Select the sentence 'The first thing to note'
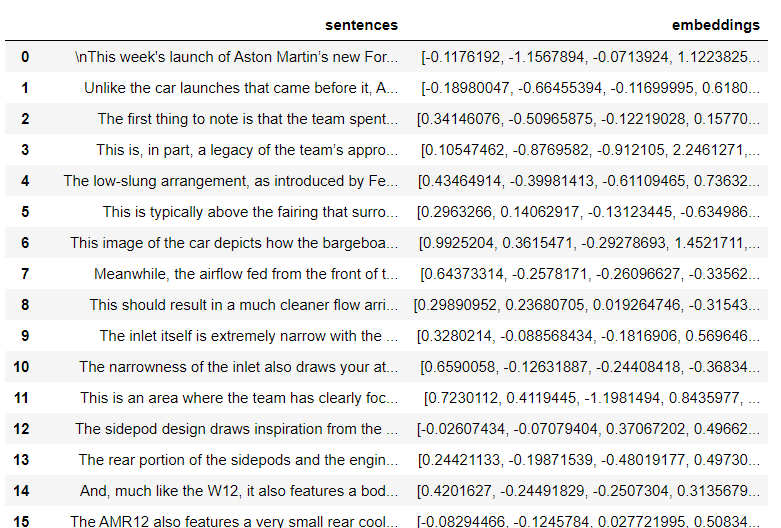Viewport: 781px width, 528px height. [x=247, y=119]
